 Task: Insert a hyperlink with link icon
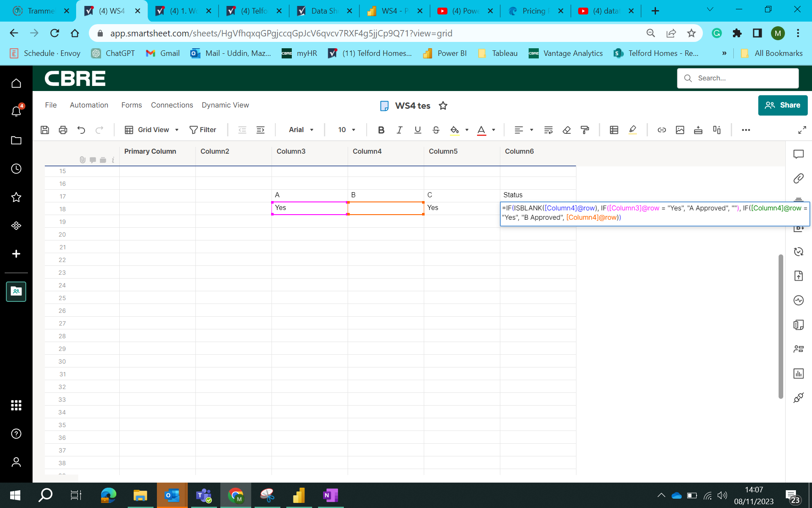tap(662, 130)
